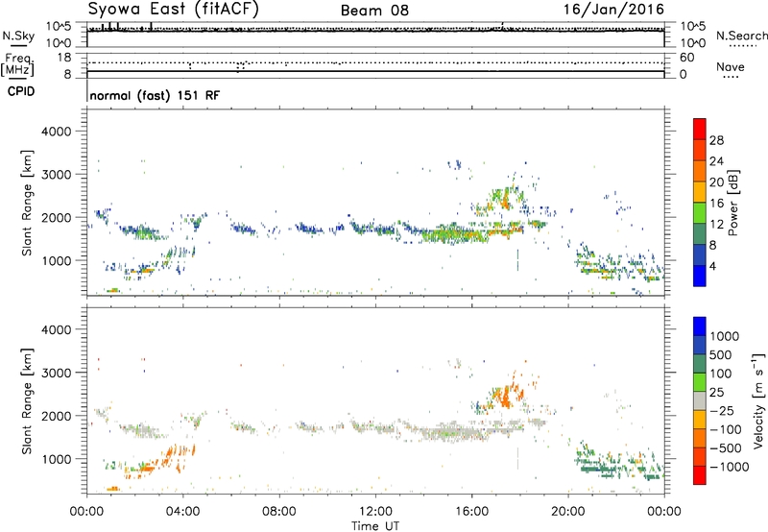This screenshot has height=532, width=768.
Task: Click the solid frequency line in Freq. panel
Action: (x=375, y=71)
